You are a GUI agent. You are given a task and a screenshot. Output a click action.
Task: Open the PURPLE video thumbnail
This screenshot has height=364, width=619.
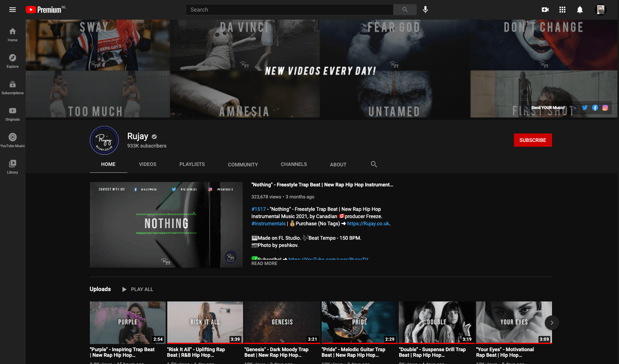pyautogui.click(x=128, y=323)
